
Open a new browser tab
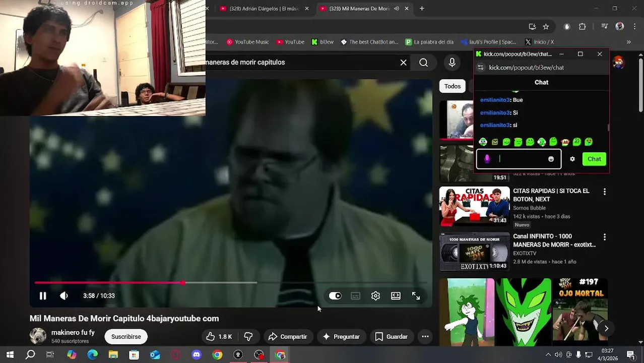[x=422, y=9]
